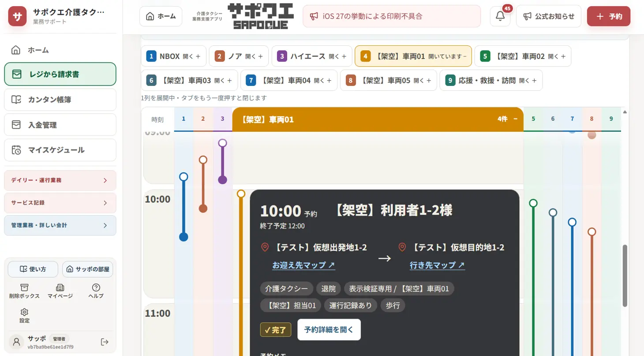644x356 pixels.
Task: Open the 【架空】車両03 tab
Action: tap(189, 80)
